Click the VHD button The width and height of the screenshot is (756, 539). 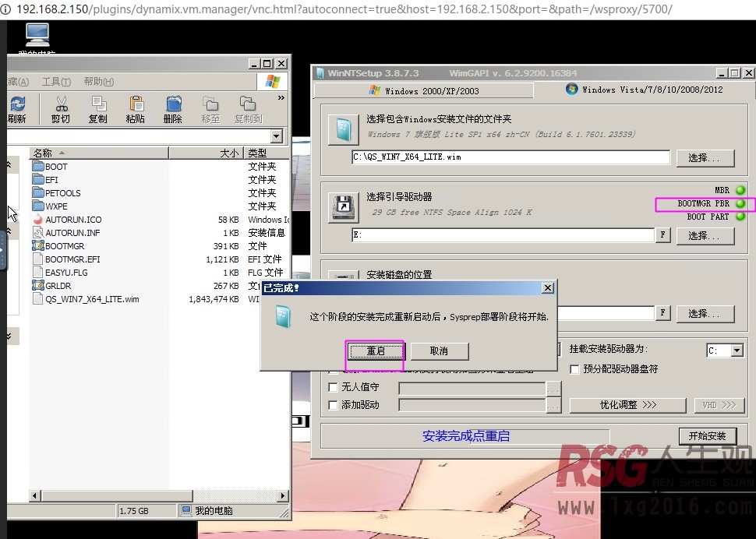click(719, 405)
